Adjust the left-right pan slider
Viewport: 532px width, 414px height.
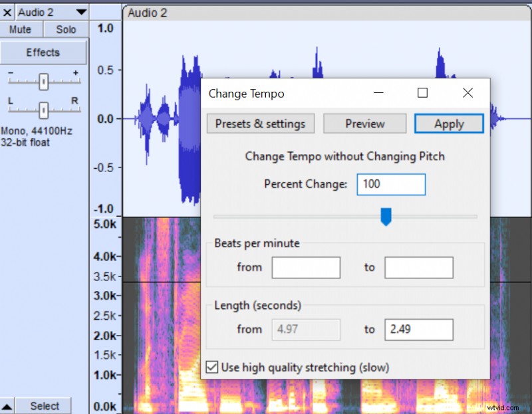pos(43,110)
